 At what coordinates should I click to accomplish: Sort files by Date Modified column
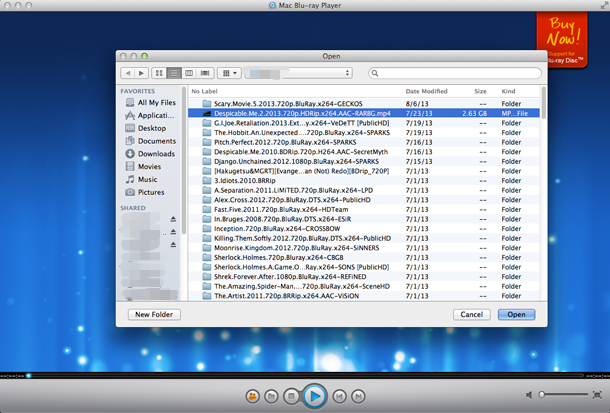[x=426, y=91]
